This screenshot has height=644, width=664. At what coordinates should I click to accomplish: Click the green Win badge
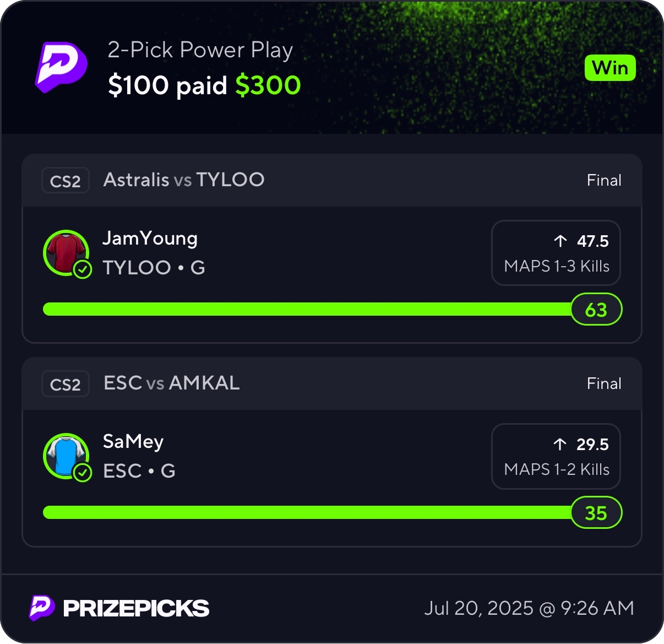tap(610, 68)
